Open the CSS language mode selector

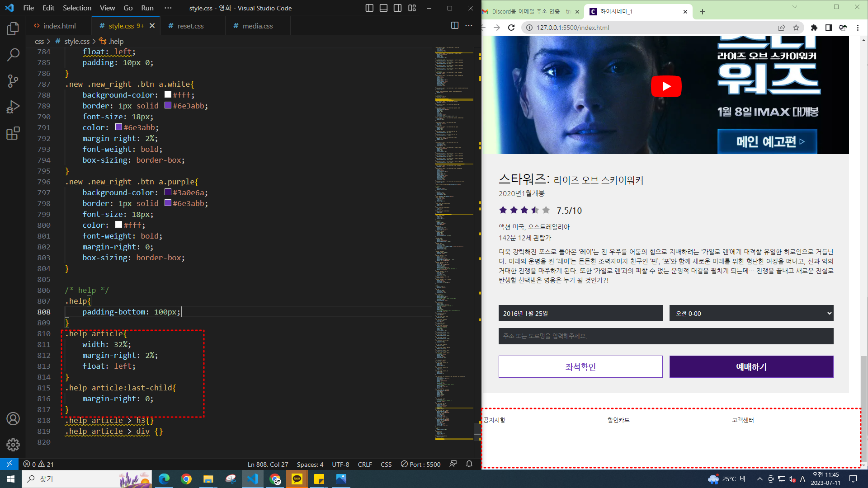point(386,464)
